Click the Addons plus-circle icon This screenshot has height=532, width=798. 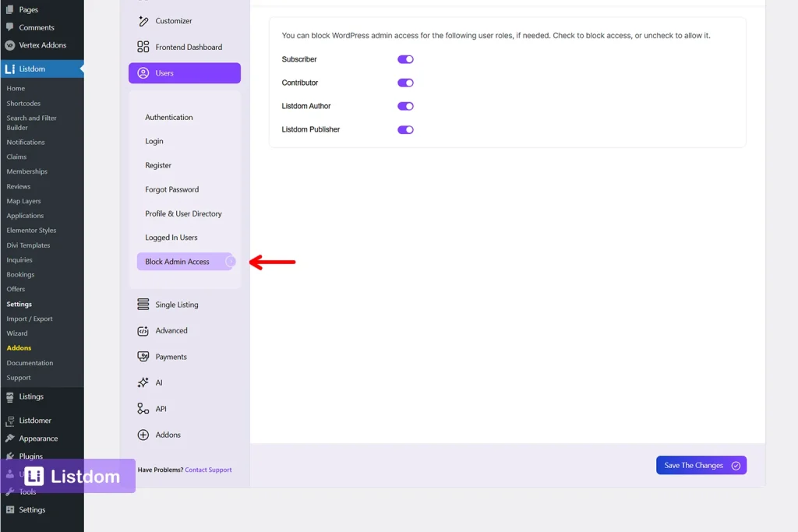(143, 435)
